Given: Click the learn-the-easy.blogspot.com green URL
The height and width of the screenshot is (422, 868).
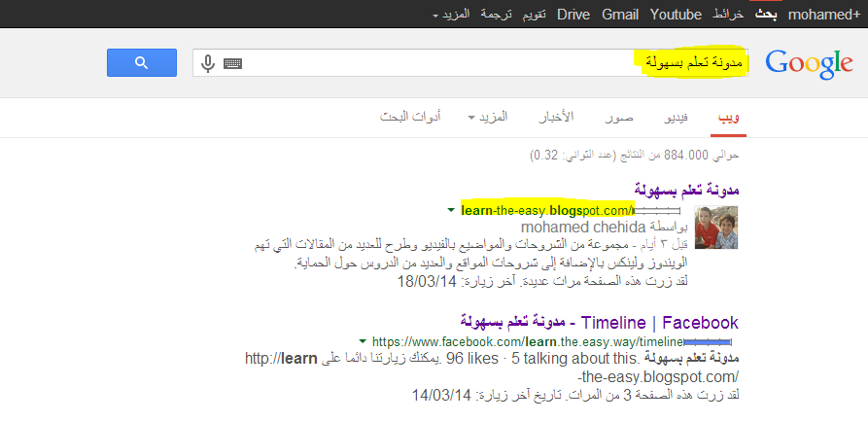Looking at the screenshot, I should pyautogui.click(x=547, y=210).
